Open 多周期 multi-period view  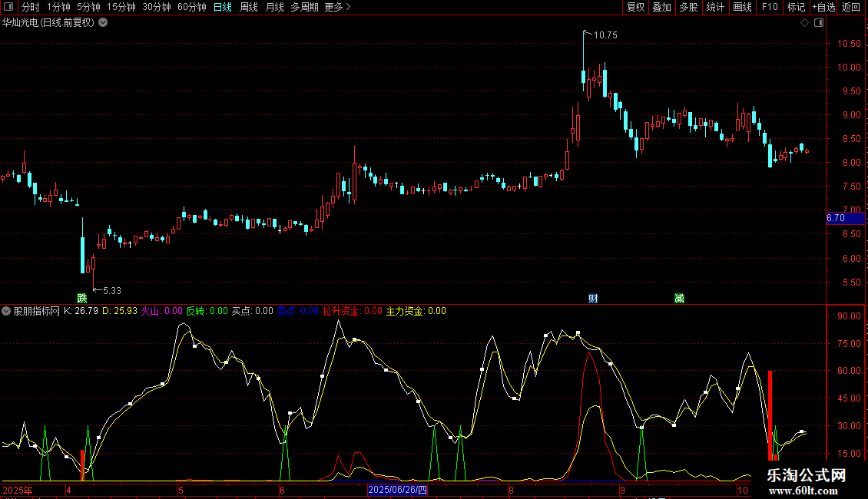coord(304,7)
